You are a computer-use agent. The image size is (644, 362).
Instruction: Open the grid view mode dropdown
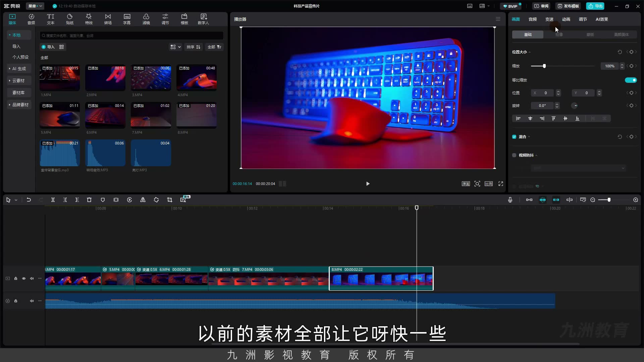click(x=175, y=47)
